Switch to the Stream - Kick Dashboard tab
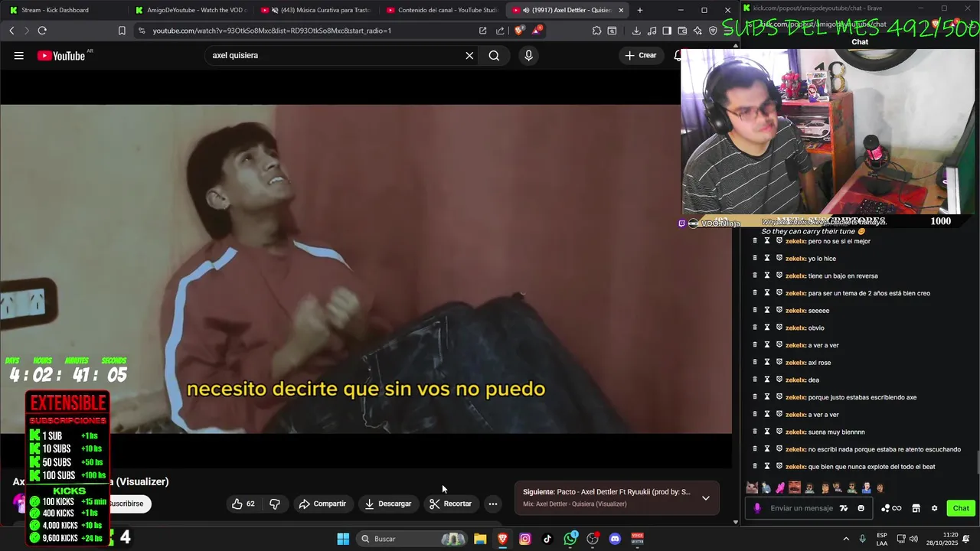Viewport: 980px width, 551px height. pyautogui.click(x=63, y=10)
